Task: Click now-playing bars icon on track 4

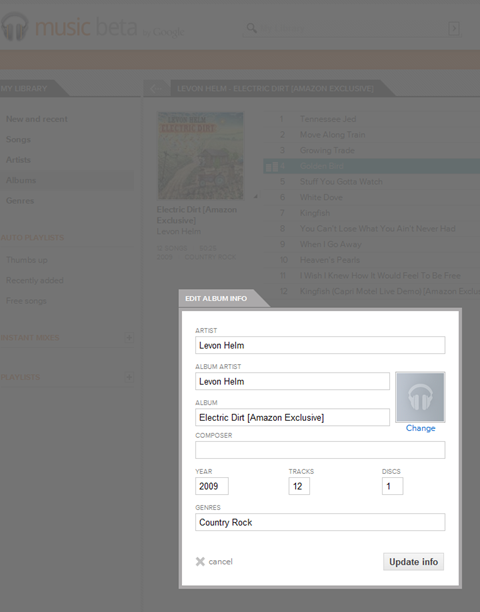Action: (x=272, y=167)
